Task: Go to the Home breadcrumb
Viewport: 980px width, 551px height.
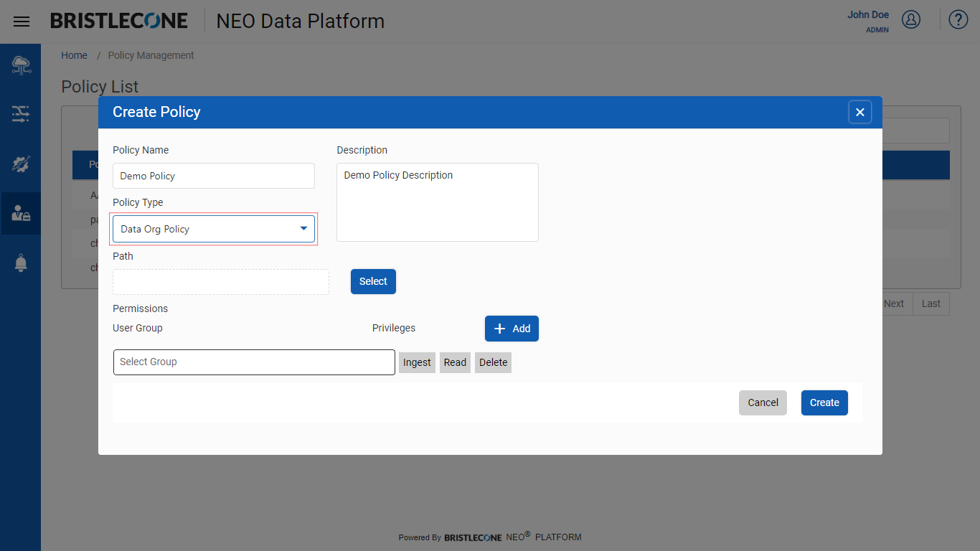Action: (74, 55)
